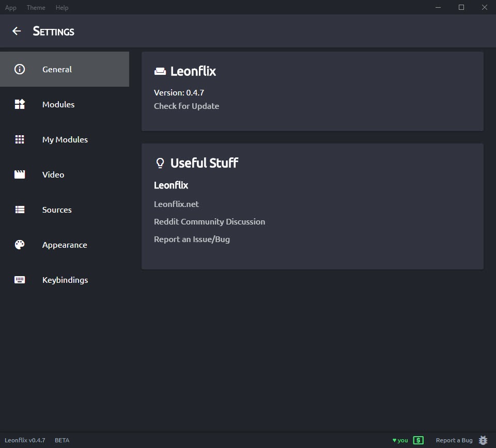Open the App menu
The width and height of the screenshot is (496, 448).
[x=10, y=8]
